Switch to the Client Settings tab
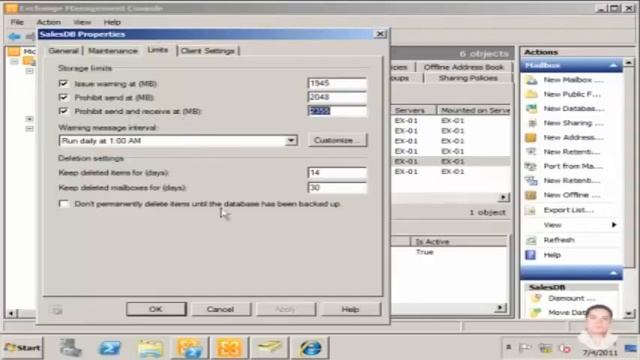 (208, 51)
